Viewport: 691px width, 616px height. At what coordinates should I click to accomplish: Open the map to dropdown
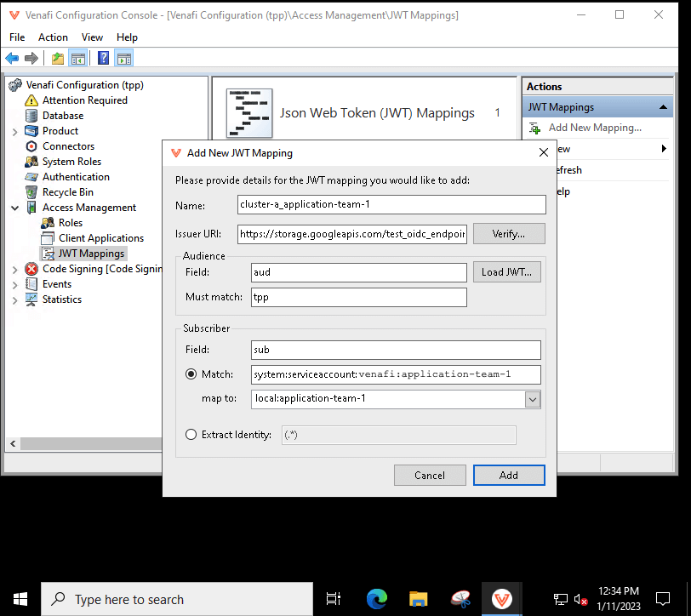[533, 400]
